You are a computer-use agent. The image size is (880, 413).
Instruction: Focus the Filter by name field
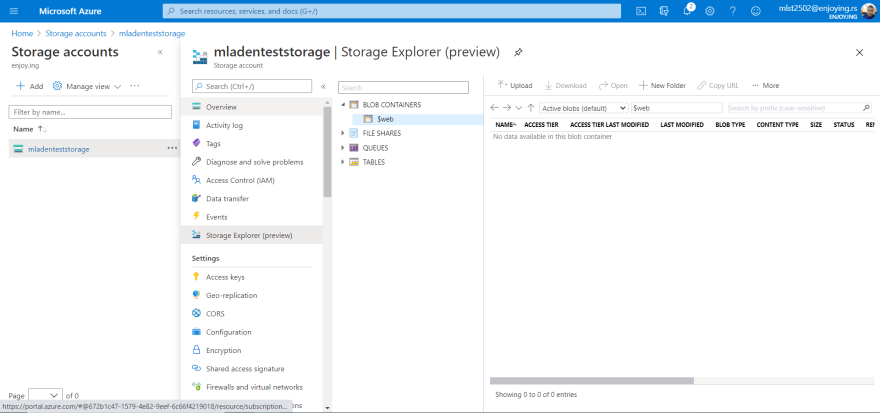point(90,112)
